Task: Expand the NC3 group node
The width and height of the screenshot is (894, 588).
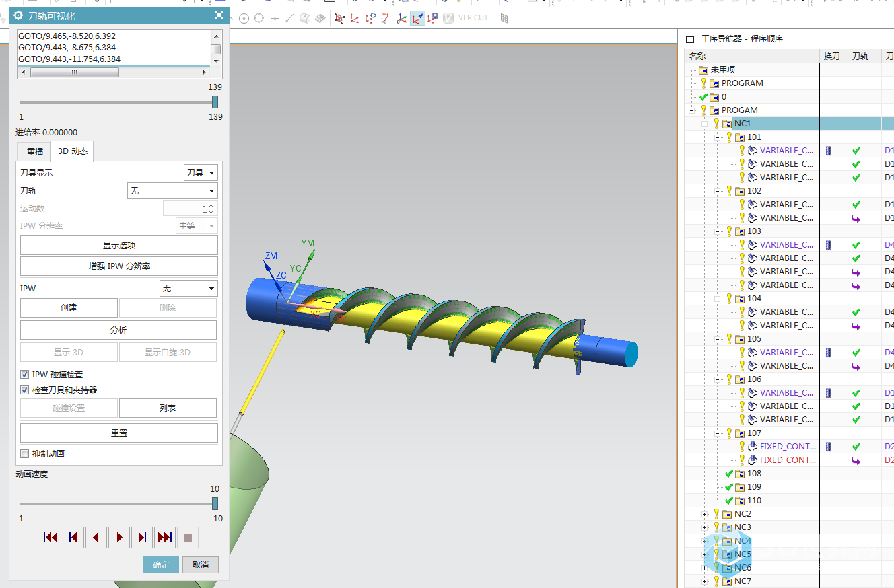Action: (x=705, y=527)
